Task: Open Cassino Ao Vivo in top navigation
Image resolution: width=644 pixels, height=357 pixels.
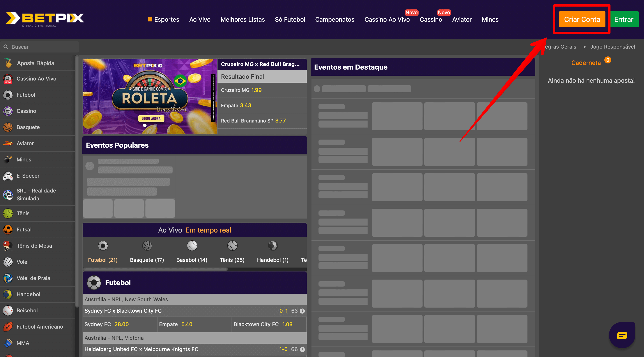Action: click(387, 19)
